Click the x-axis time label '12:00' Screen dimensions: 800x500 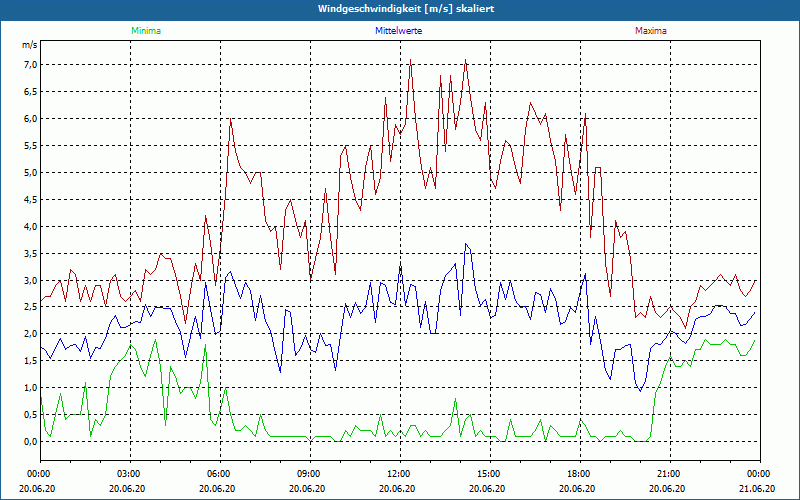400,474
